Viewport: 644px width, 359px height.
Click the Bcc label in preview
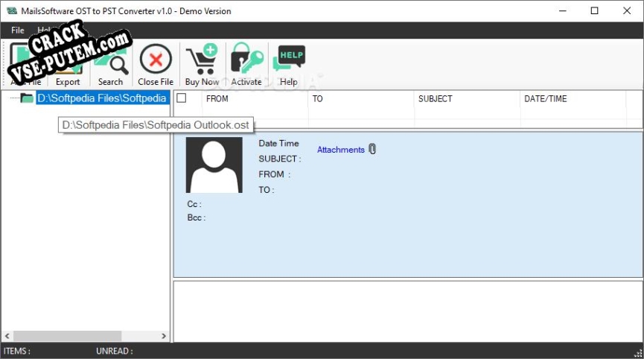197,217
